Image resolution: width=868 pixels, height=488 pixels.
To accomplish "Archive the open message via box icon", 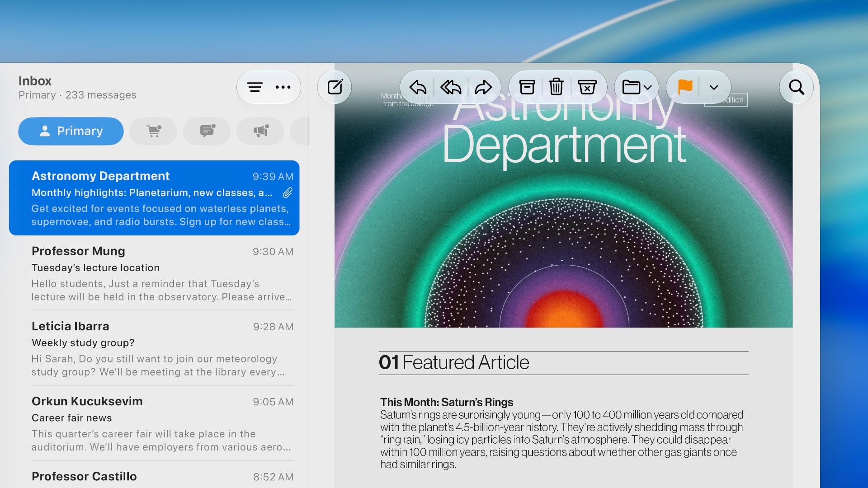I will click(x=527, y=87).
